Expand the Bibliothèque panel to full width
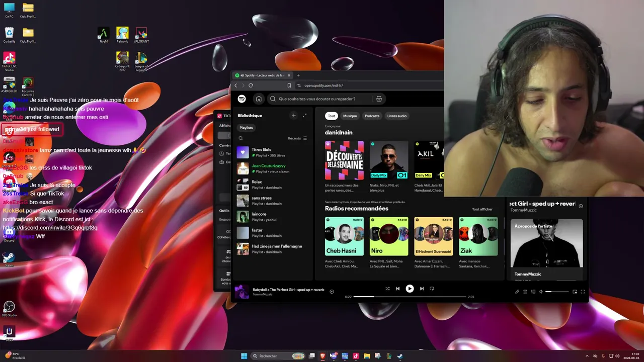Viewport: 644px width, 362px height. click(304, 116)
